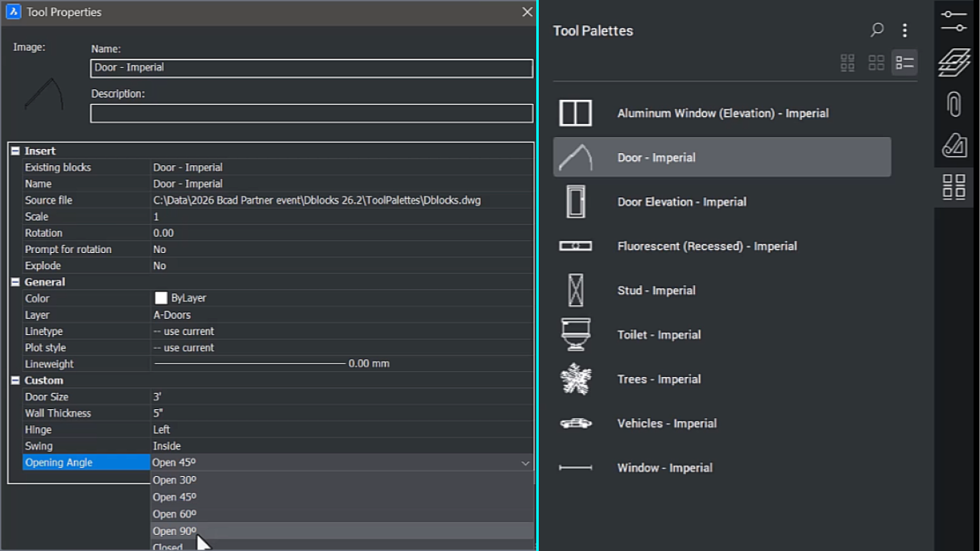Select the Trees - Imperial block icon
This screenshot has height=551, width=980.
pyautogui.click(x=575, y=379)
